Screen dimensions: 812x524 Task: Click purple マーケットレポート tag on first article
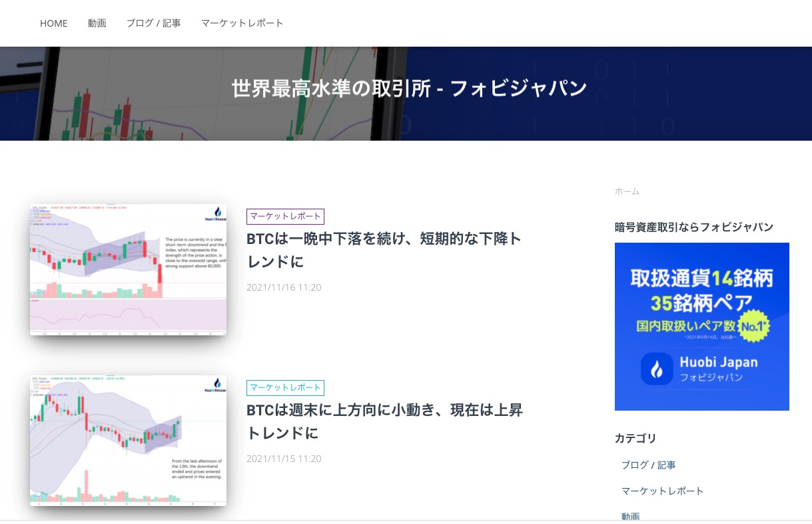pyautogui.click(x=285, y=216)
